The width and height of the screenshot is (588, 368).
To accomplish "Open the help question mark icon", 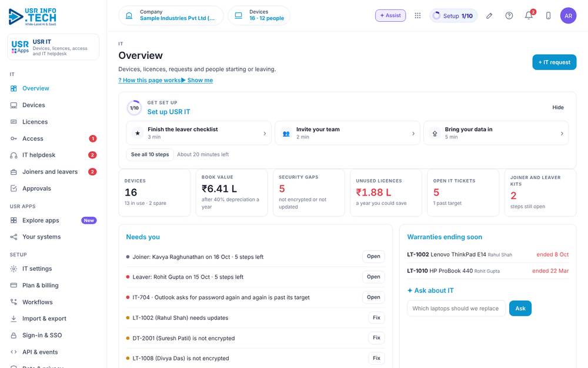I will (x=509, y=16).
